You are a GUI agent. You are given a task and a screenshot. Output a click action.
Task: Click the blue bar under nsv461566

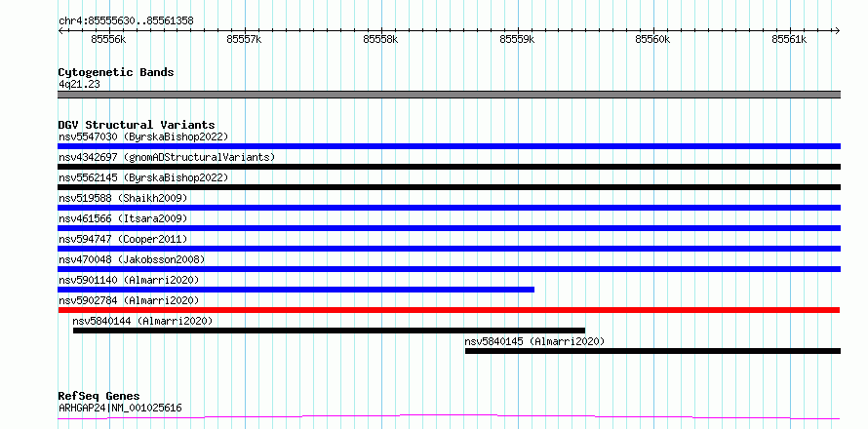(x=449, y=228)
